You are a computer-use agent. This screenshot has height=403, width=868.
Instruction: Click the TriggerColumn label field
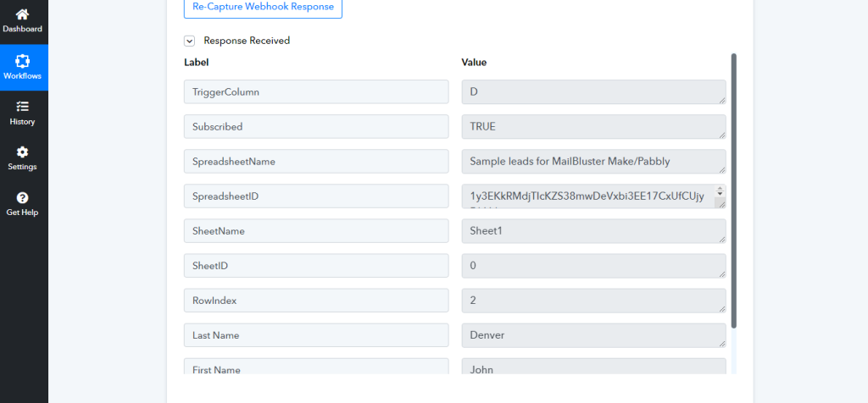(x=315, y=91)
